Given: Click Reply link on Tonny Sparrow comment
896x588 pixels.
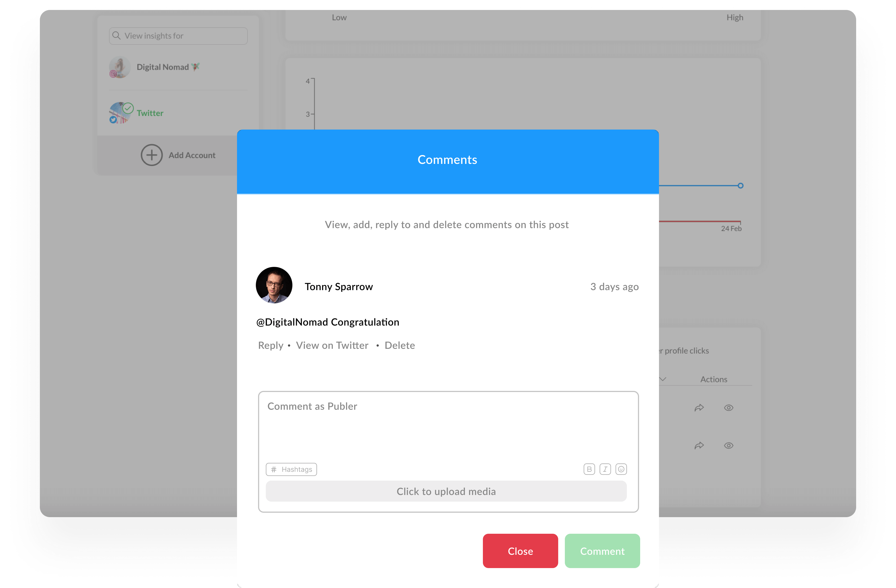Looking at the screenshot, I should click(x=270, y=345).
